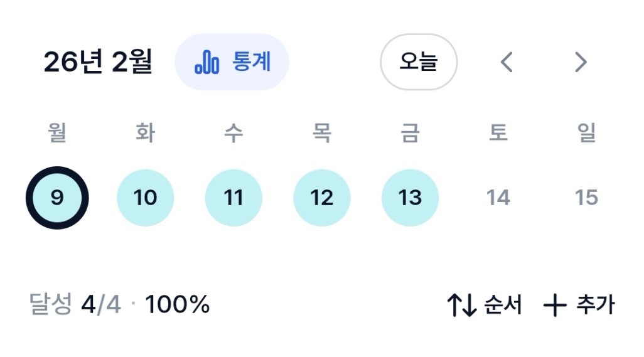This screenshot has width=644, height=357.
Task: Choose the 13th Friday date circle
Action: (x=410, y=198)
